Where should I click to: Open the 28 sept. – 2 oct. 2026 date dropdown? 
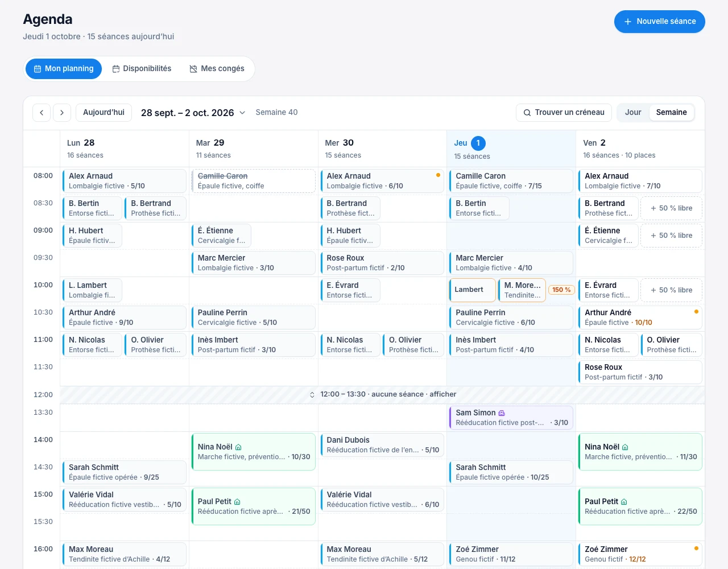pos(193,113)
